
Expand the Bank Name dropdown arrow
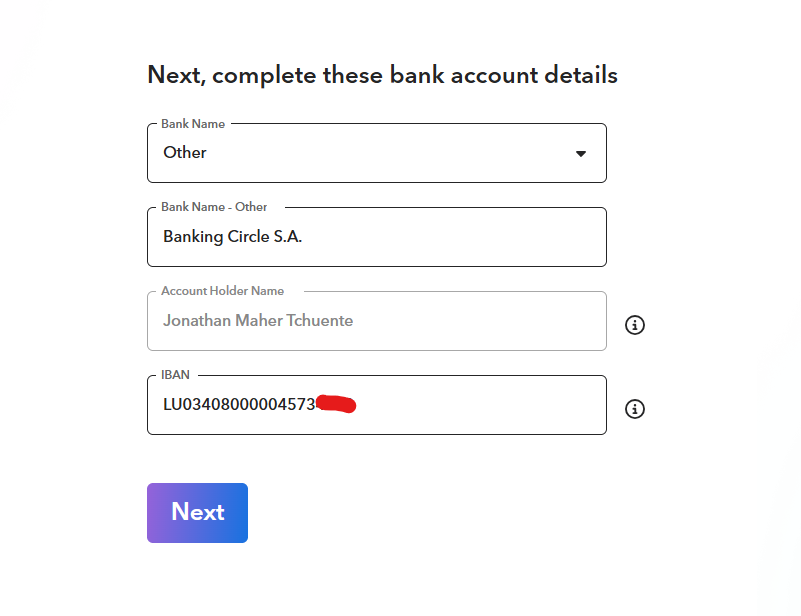pyautogui.click(x=580, y=154)
